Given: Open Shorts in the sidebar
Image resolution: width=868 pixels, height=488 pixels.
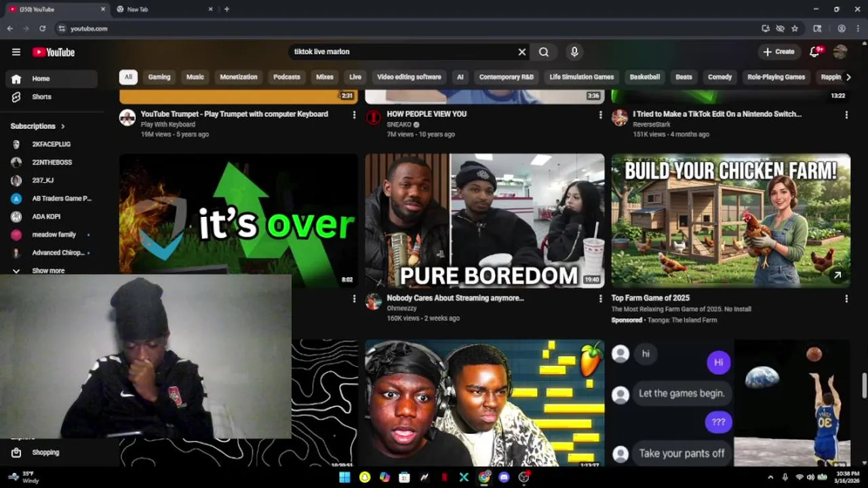Looking at the screenshot, I should pos(51,97).
